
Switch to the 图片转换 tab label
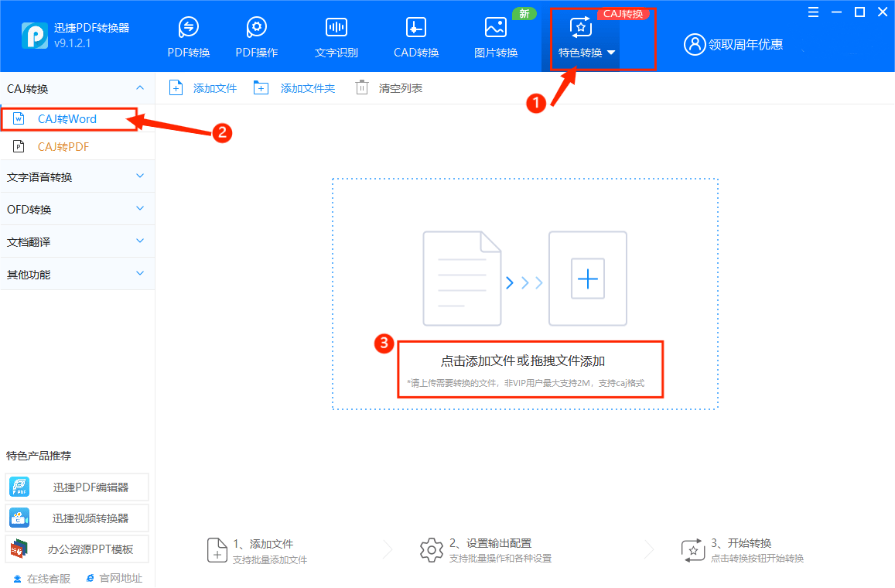[495, 53]
